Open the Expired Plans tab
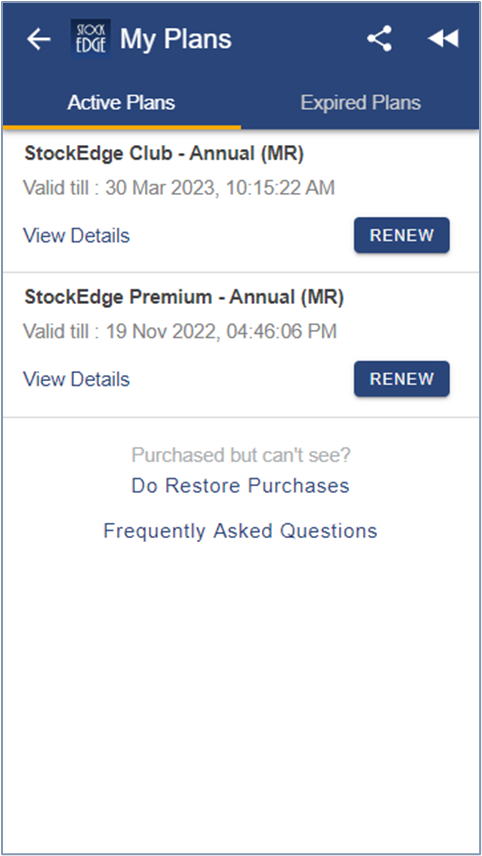Viewport: 482px width, 856px height. coord(361,103)
